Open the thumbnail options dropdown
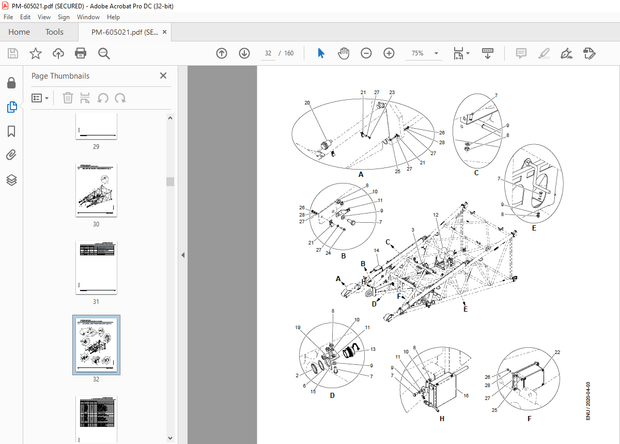 (x=40, y=98)
